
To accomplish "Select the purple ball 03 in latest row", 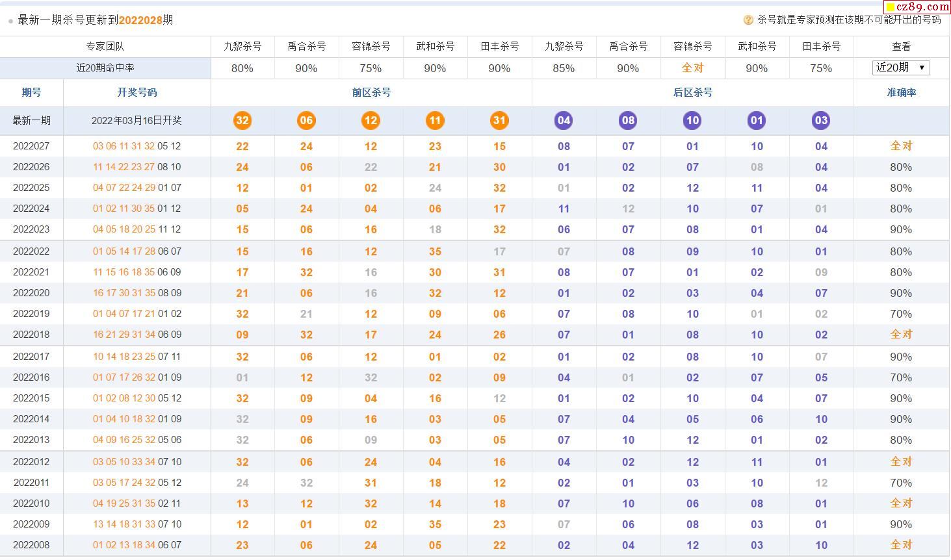I will coord(821,120).
